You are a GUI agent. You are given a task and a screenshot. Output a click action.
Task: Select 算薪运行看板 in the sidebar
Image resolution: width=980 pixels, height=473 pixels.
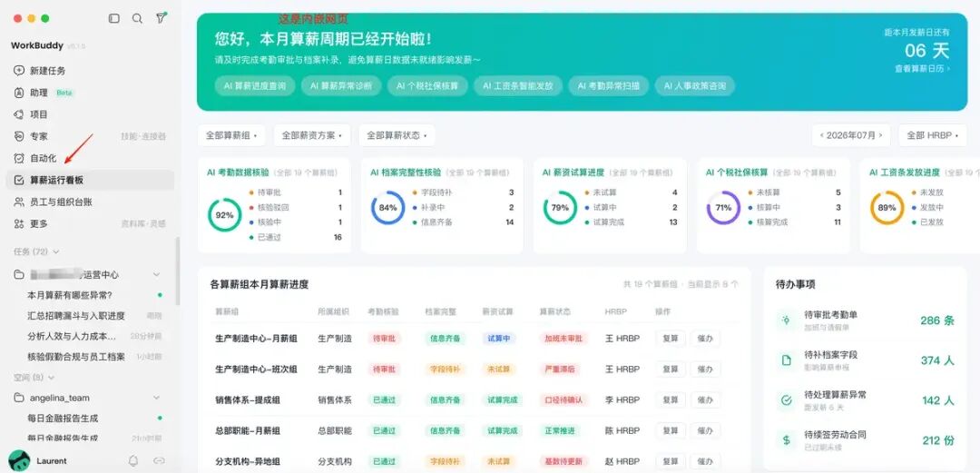tap(90, 180)
